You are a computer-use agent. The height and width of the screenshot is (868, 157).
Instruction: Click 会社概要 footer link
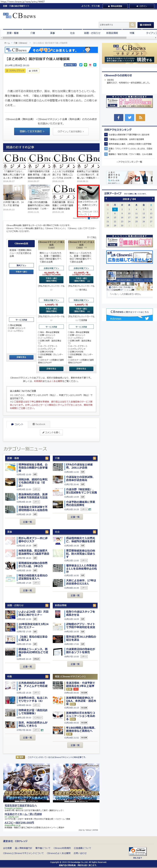pos(7,848)
